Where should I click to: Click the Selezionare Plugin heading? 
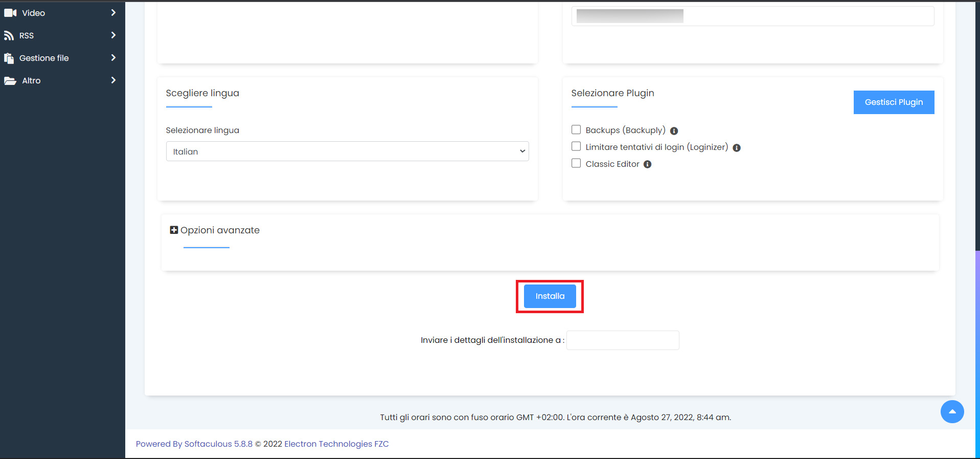(612, 93)
